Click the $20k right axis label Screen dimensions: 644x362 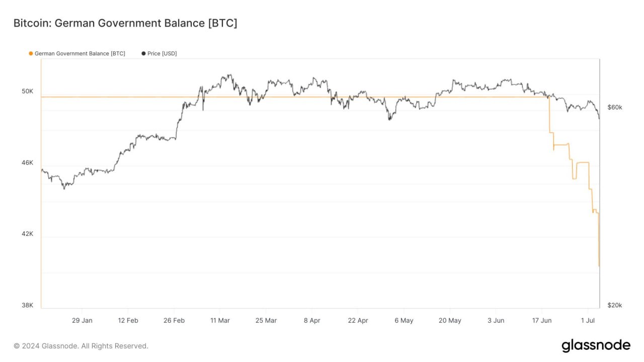click(615, 305)
